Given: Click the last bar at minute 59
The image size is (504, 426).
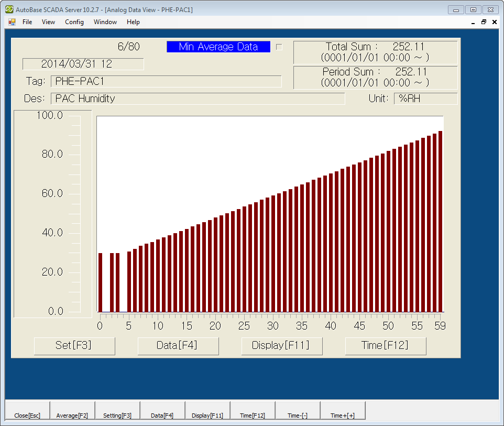Looking at the screenshot, I should pyautogui.click(x=441, y=221).
